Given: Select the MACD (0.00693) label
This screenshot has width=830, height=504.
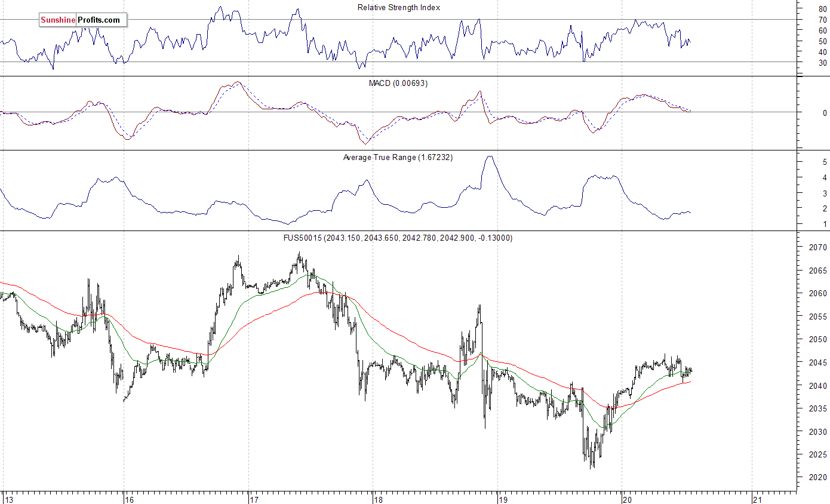Looking at the screenshot, I should [398, 83].
